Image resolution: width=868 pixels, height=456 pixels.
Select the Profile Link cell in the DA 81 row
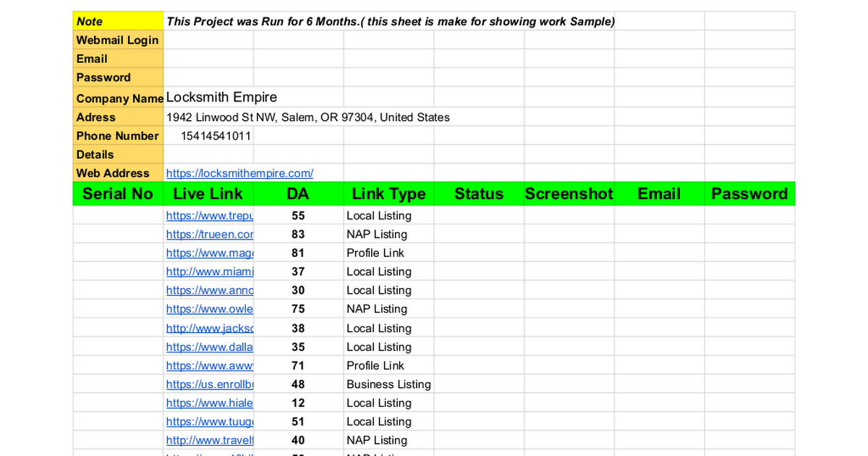(388, 253)
